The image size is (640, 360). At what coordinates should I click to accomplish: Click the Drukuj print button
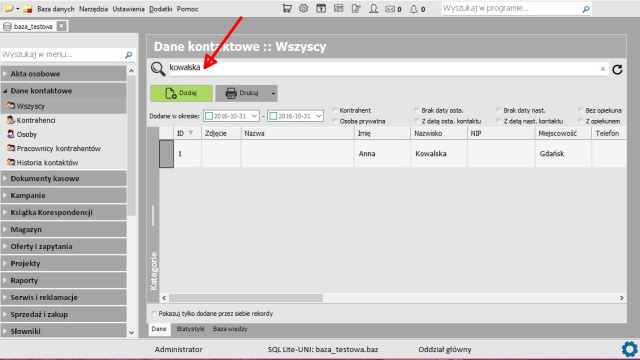[x=242, y=93]
